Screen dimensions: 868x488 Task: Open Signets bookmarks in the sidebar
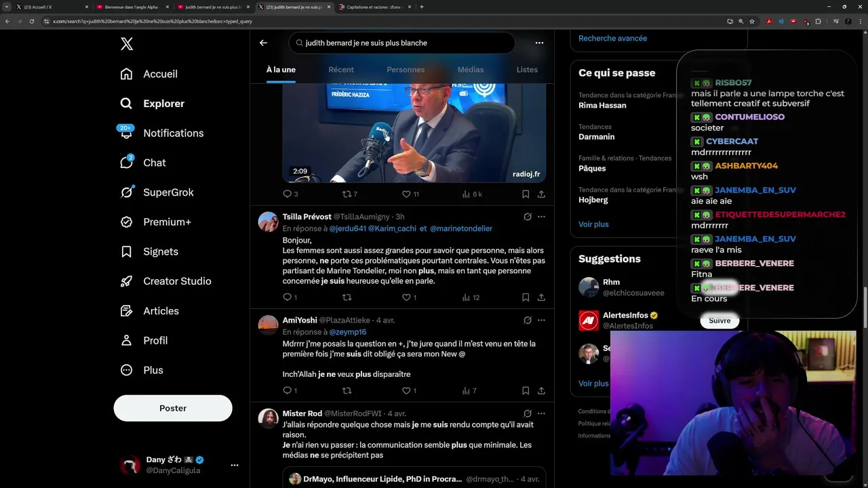pyautogui.click(x=149, y=251)
